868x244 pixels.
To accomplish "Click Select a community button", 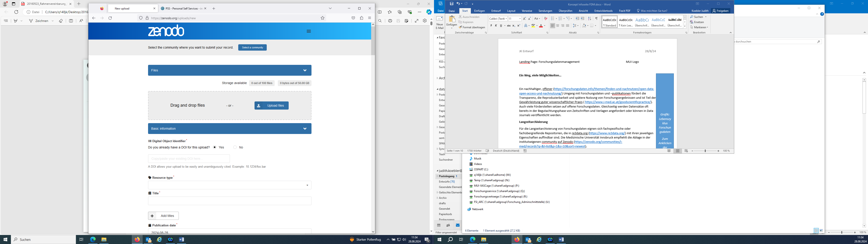I will 252,47.
